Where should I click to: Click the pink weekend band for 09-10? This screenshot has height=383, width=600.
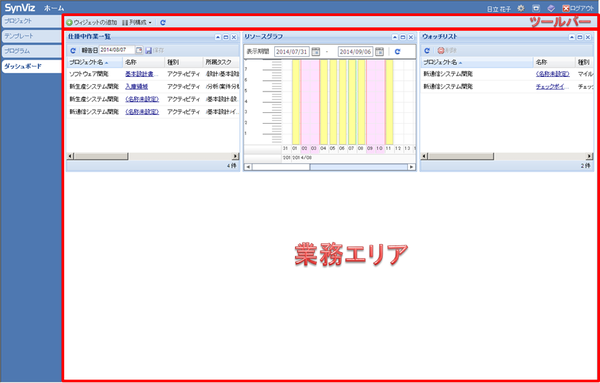(375, 102)
